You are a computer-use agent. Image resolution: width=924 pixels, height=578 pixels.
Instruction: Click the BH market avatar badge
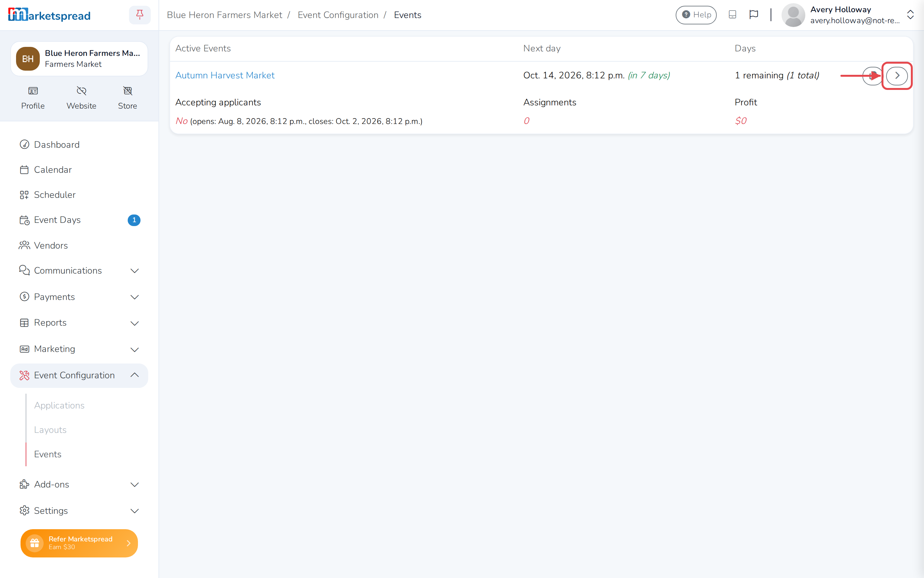tap(28, 58)
